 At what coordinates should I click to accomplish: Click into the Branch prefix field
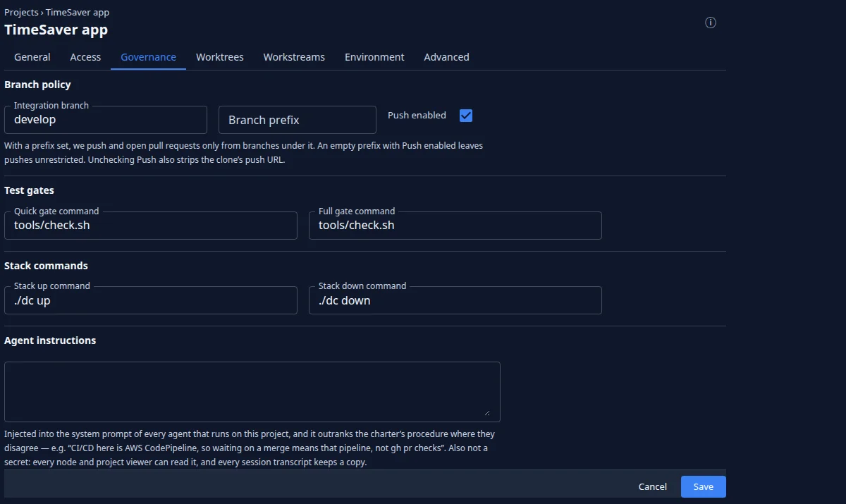click(298, 120)
